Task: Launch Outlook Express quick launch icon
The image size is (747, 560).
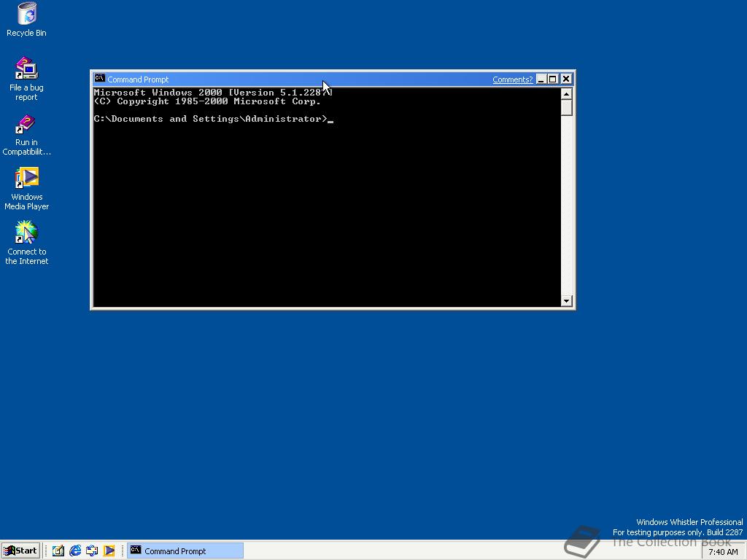Action: [92, 551]
